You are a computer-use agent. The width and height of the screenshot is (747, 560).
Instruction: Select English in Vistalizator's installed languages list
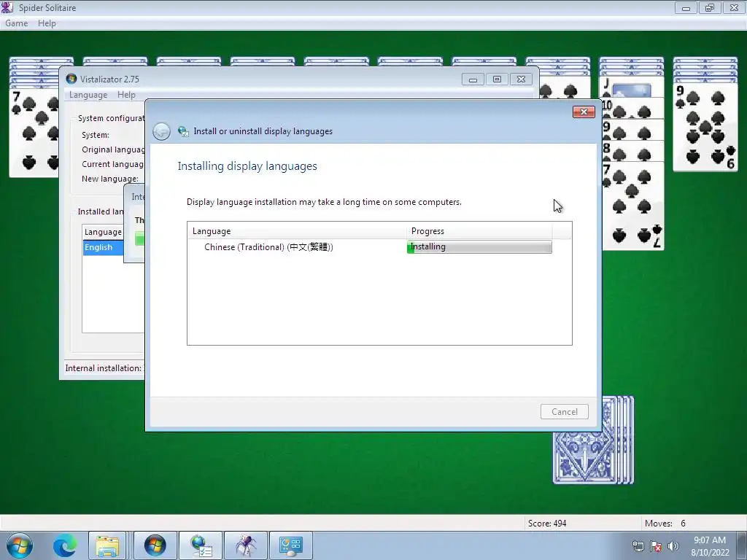(103, 247)
